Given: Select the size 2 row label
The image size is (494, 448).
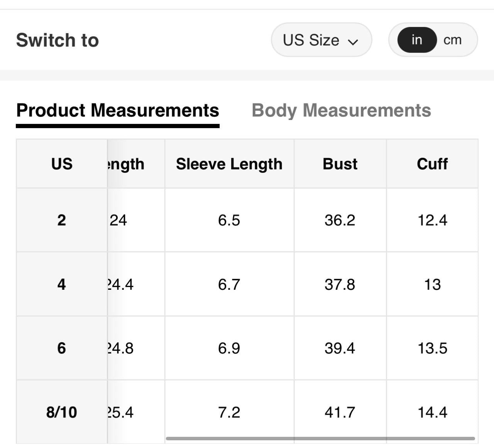Looking at the screenshot, I should pyautogui.click(x=62, y=220).
